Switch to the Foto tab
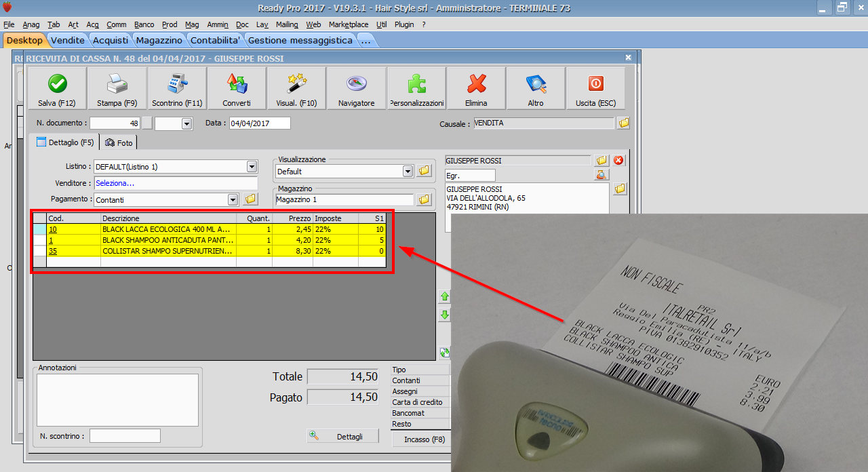 click(x=119, y=142)
